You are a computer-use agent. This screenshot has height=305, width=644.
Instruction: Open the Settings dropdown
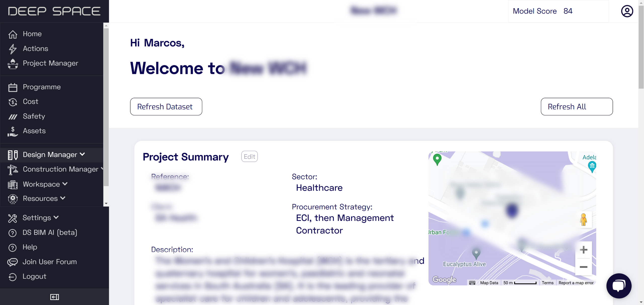point(41,218)
